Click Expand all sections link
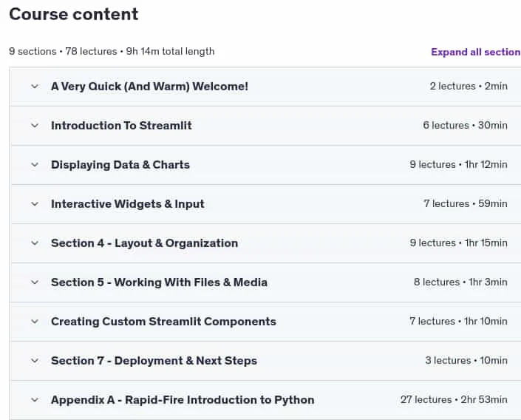 476,52
